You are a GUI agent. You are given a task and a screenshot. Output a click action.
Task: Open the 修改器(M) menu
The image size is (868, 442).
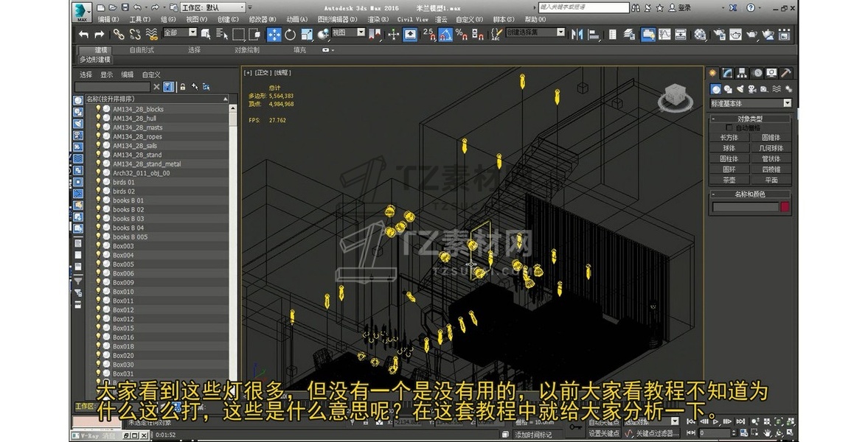click(261, 19)
